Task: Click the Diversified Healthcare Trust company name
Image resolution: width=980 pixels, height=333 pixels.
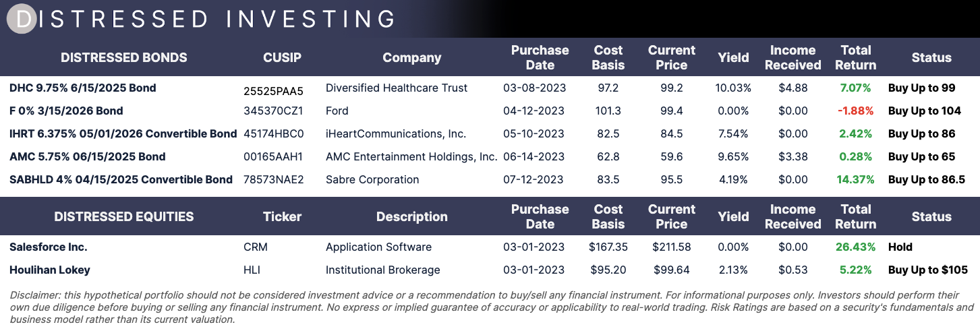Action: point(397,88)
